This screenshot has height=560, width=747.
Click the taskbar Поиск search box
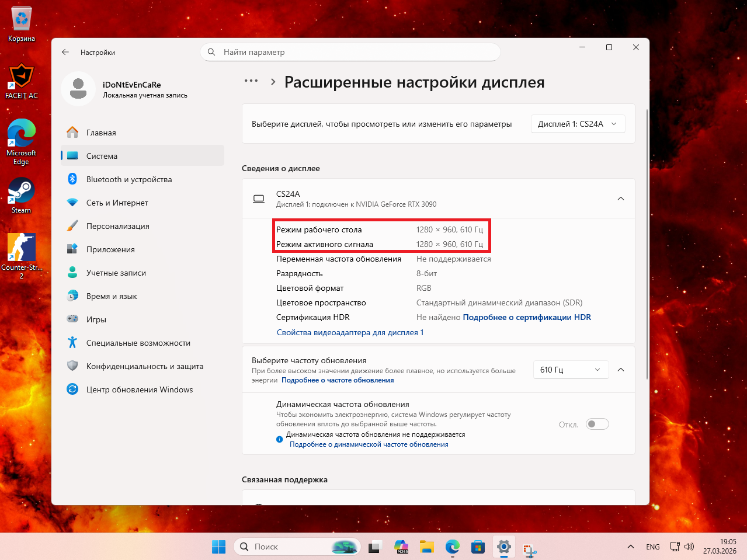point(297,547)
